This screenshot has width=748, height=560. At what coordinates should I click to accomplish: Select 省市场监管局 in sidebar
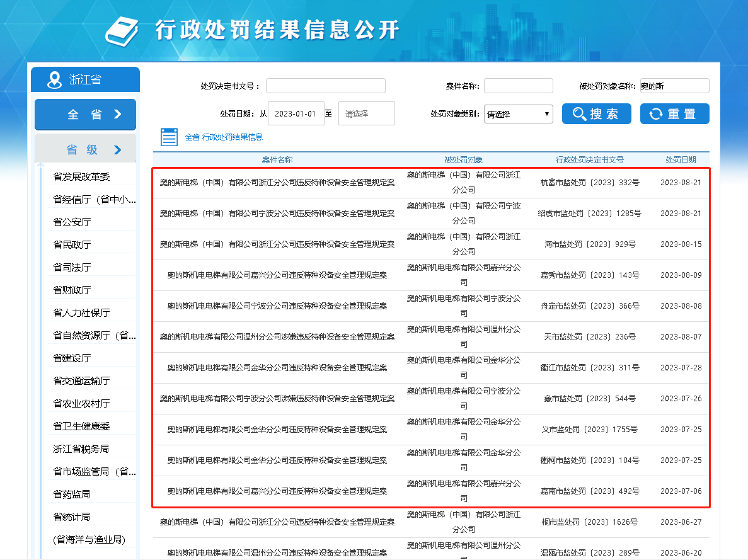pos(94,472)
